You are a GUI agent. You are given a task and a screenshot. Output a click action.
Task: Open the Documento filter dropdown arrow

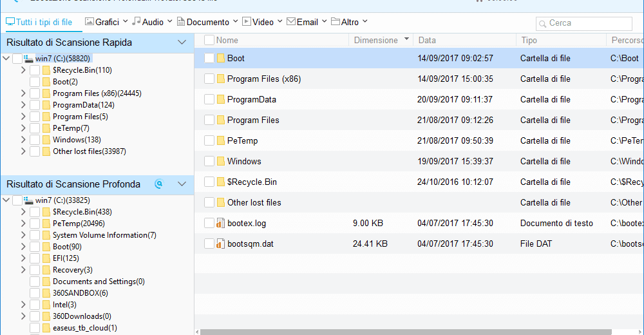[235, 22]
